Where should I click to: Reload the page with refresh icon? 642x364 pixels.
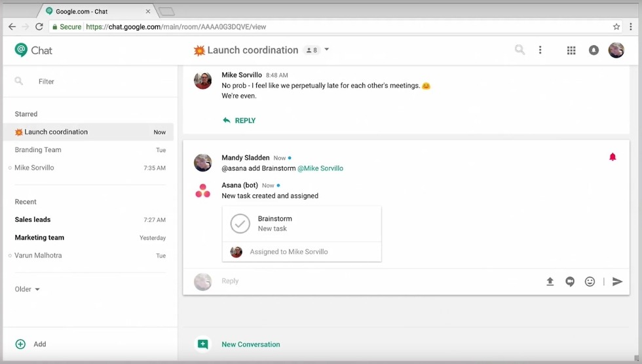(39, 27)
